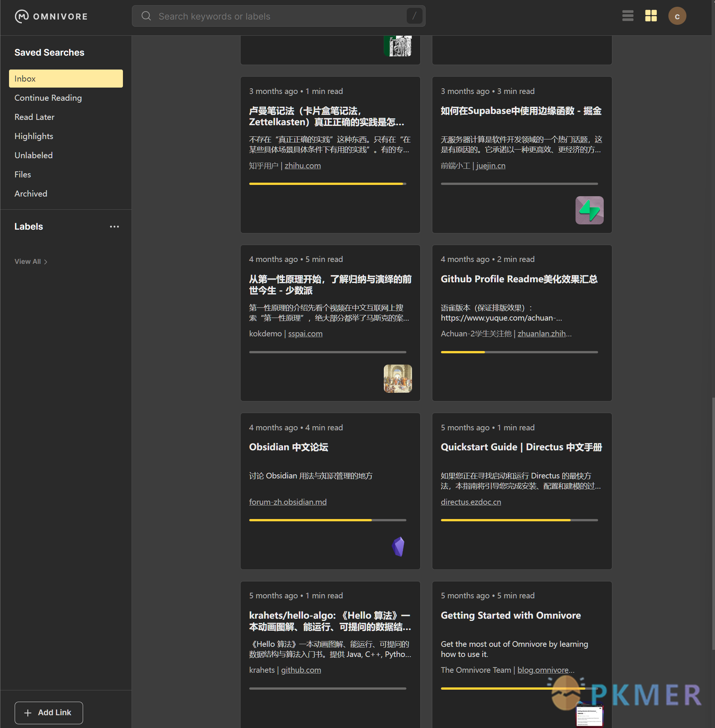Switch to list view layout
This screenshot has height=728, width=715.
pyautogui.click(x=628, y=16)
